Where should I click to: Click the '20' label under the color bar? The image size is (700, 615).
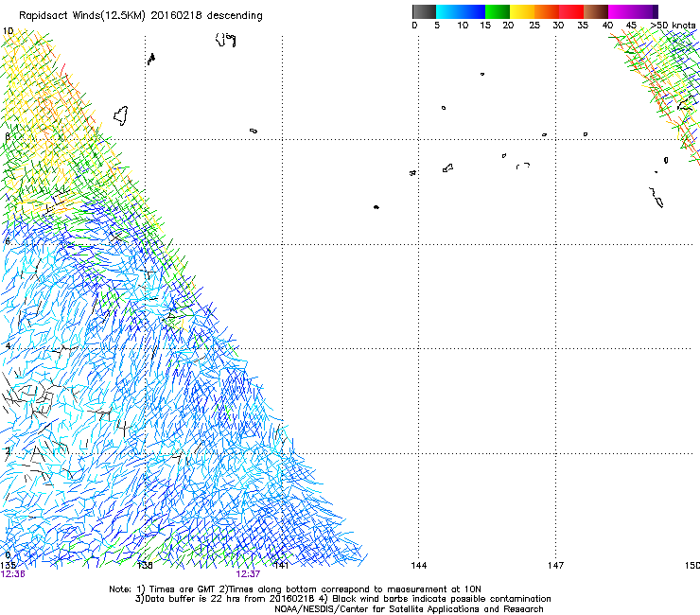coord(508,26)
